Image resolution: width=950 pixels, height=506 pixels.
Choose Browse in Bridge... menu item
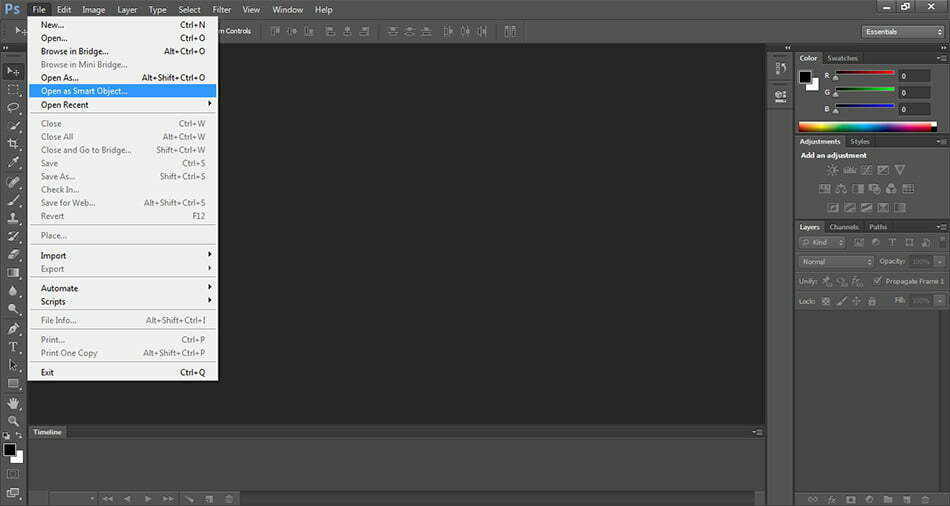(x=122, y=52)
